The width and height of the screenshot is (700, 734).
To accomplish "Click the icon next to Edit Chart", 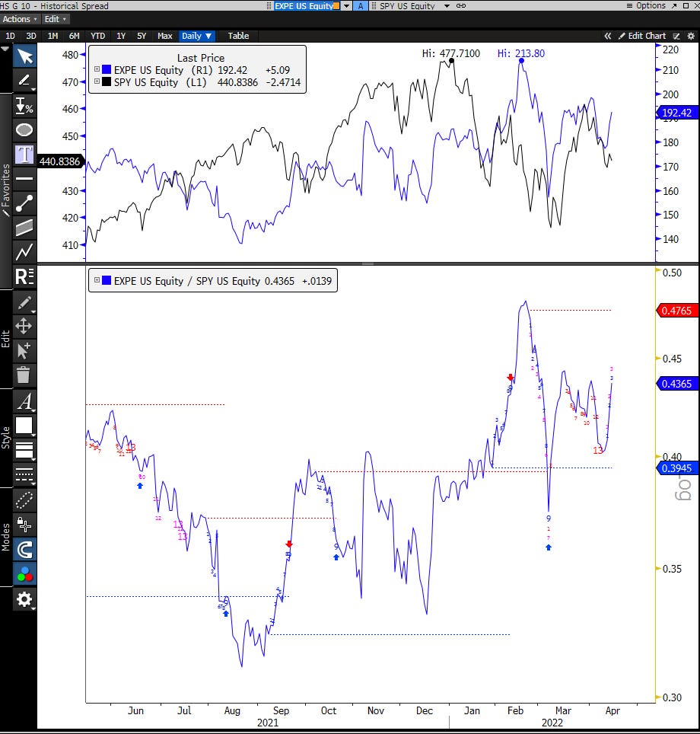I will [x=676, y=36].
